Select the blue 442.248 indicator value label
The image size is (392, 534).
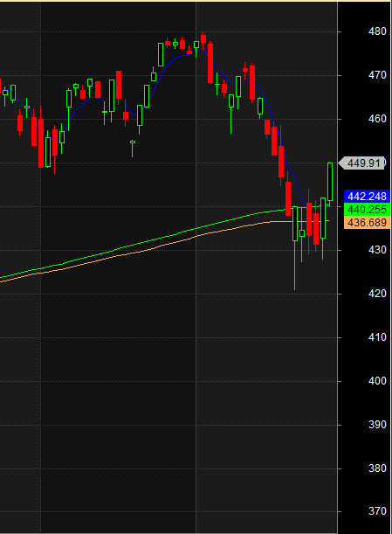click(x=367, y=197)
